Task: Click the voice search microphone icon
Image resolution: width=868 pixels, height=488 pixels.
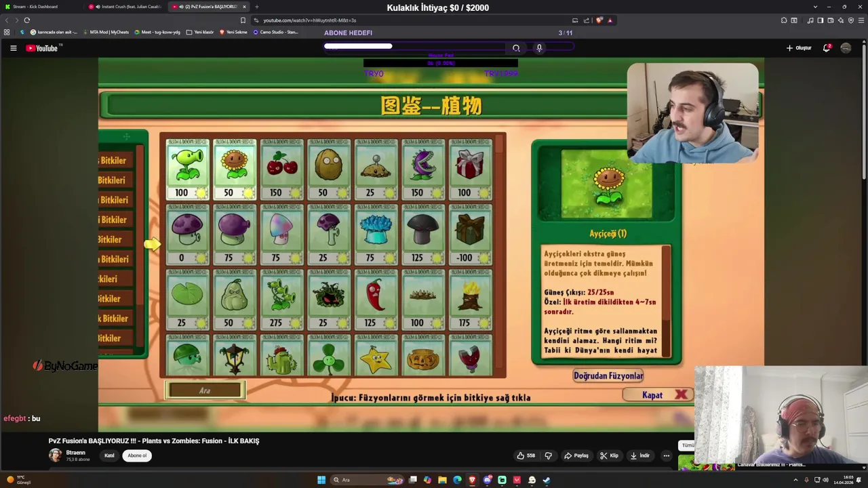Action: tap(539, 48)
